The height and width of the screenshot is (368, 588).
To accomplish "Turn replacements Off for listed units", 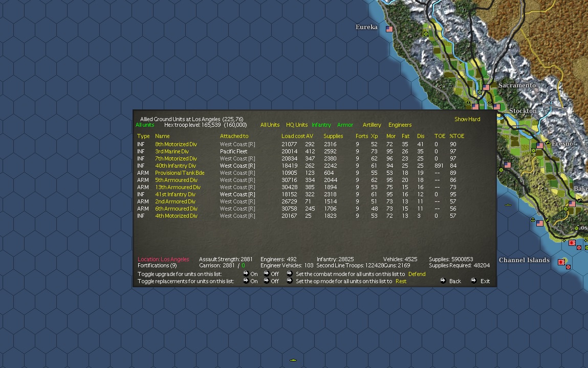I will pyautogui.click(x=271, y=281).
